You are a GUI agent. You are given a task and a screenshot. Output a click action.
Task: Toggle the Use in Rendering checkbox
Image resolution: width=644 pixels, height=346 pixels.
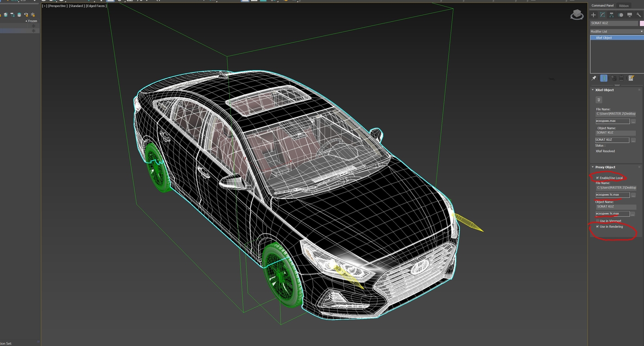[x=598, y=226]
